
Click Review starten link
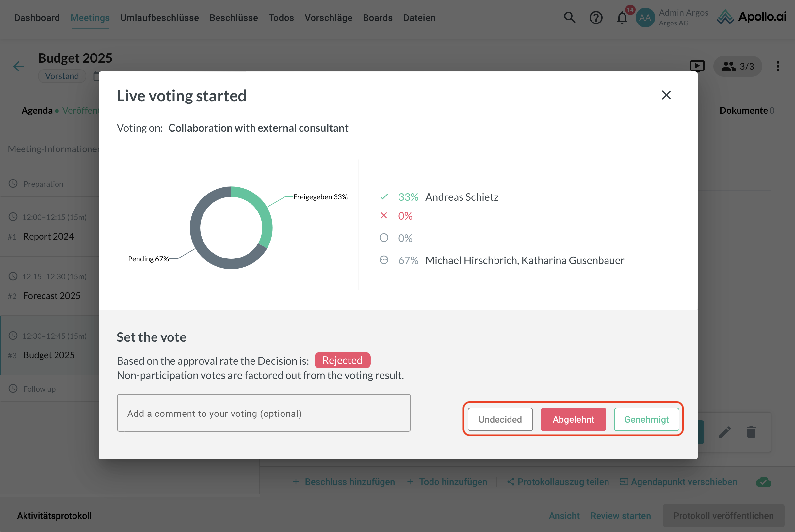(621, 516)
